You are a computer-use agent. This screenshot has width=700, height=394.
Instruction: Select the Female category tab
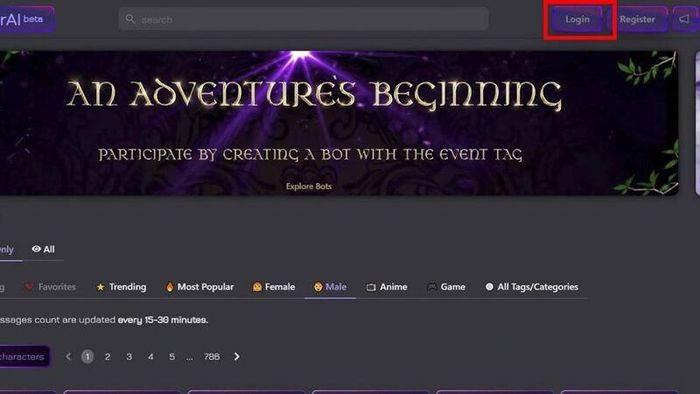[x=274, y=287]
